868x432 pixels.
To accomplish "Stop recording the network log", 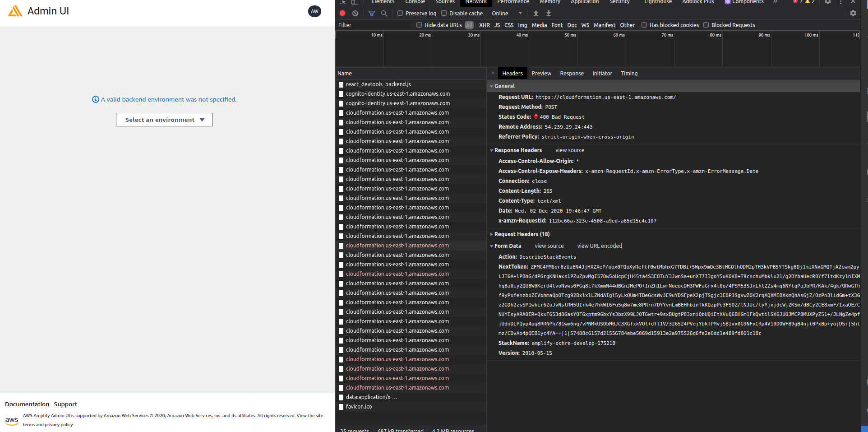I will 342,13.
